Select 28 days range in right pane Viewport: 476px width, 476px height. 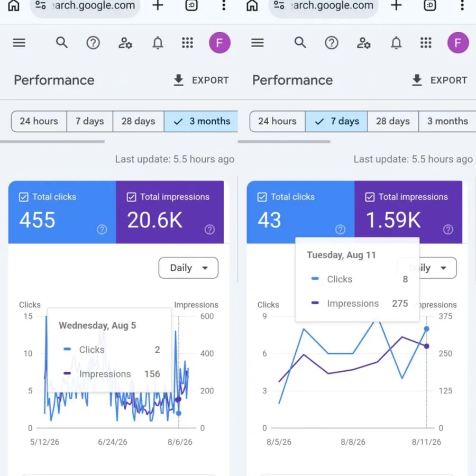point(393,121)
